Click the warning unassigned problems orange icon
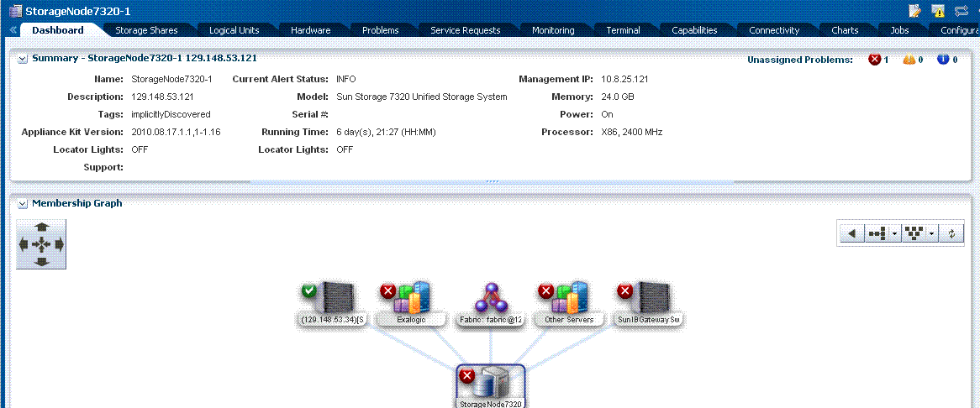Screen dimensions: 980x408 (x=909, y=60)
